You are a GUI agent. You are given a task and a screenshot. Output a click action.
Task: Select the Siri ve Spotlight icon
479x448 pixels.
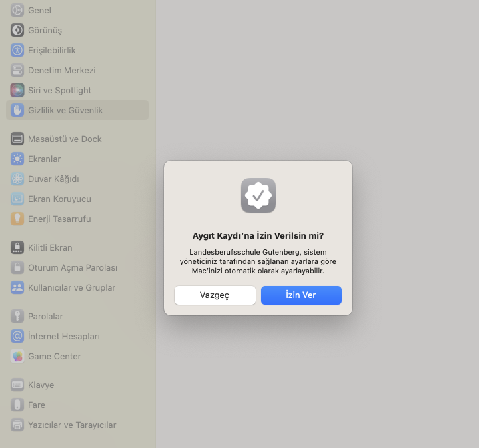coord(17,91)
